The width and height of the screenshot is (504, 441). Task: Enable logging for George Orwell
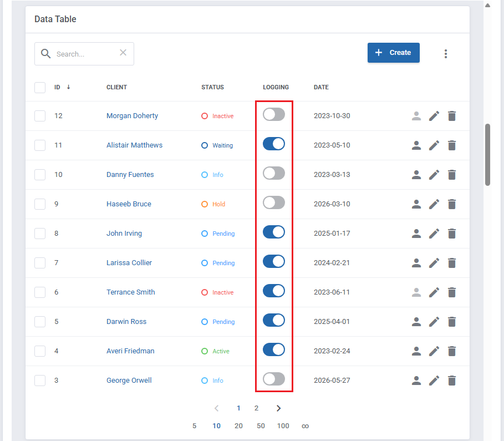274,379
